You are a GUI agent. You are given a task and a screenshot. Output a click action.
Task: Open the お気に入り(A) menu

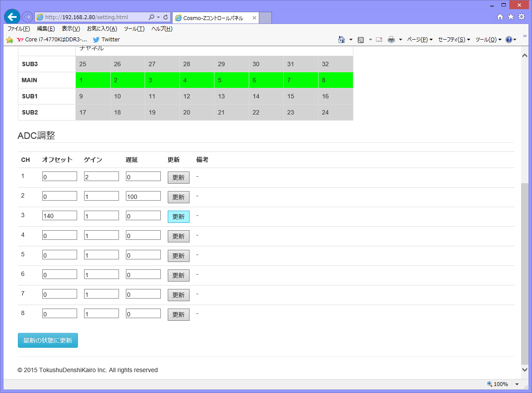pos(102,29)
